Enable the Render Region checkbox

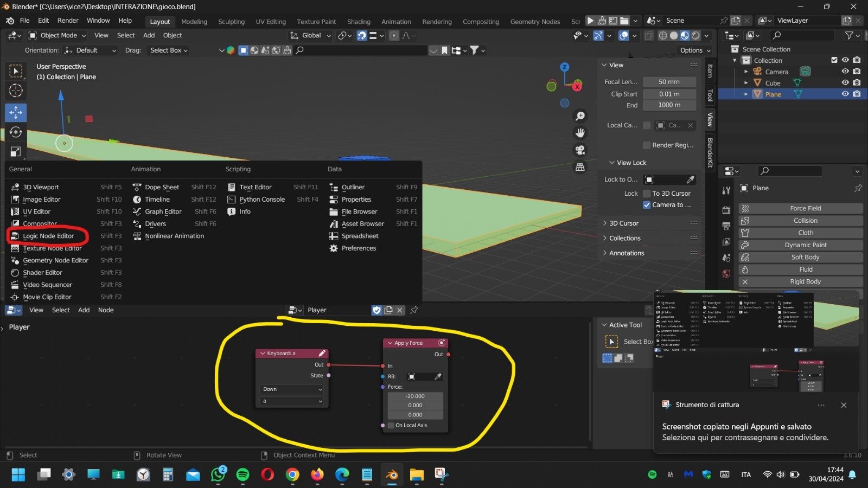tap(647, 145)
